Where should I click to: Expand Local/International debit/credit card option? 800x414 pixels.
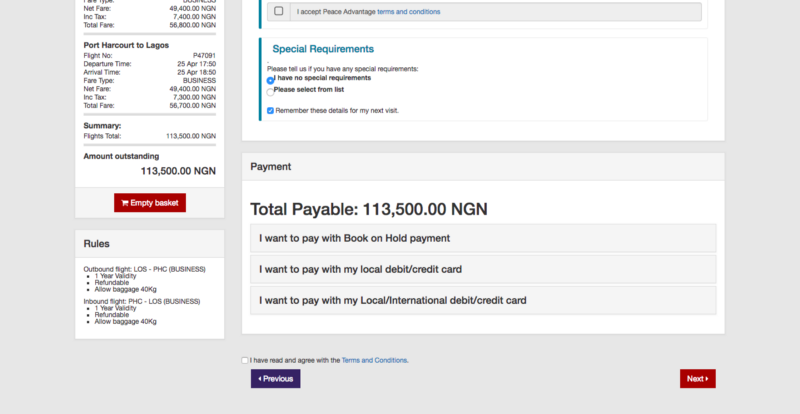pos(483,300)
